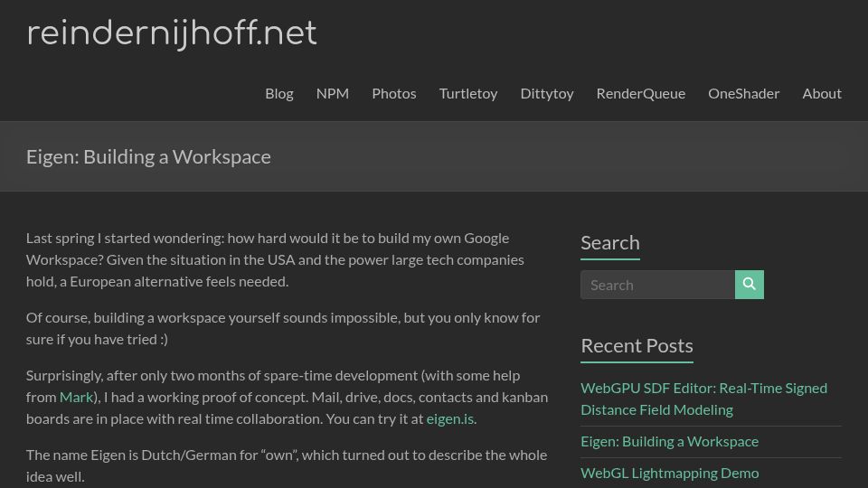This screenshot has width=868, height=488.
Task: Navigate to RenderQueue in the menu
Action: (640, 93)
